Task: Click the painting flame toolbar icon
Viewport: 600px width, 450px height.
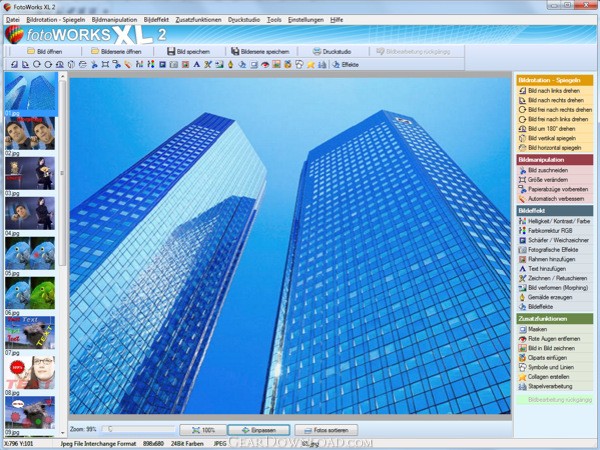Action: point(230,65)
